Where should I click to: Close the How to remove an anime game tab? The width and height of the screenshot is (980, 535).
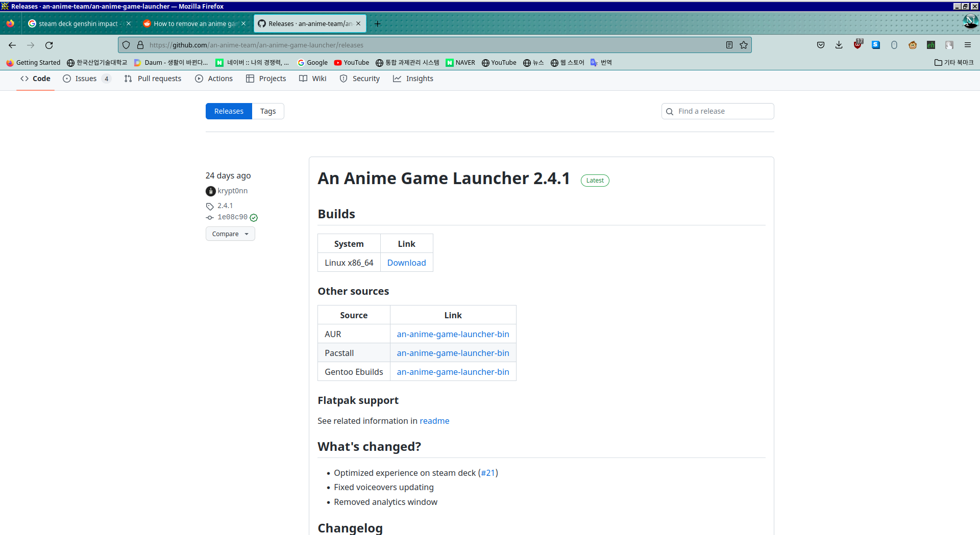pos(243,24)
